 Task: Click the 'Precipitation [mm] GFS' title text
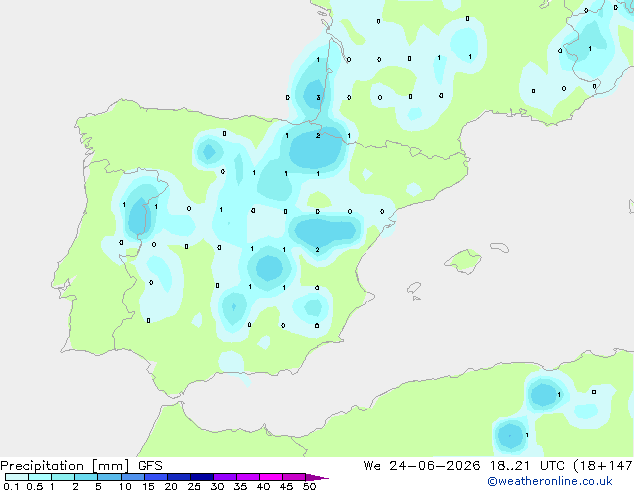point(81,466)
